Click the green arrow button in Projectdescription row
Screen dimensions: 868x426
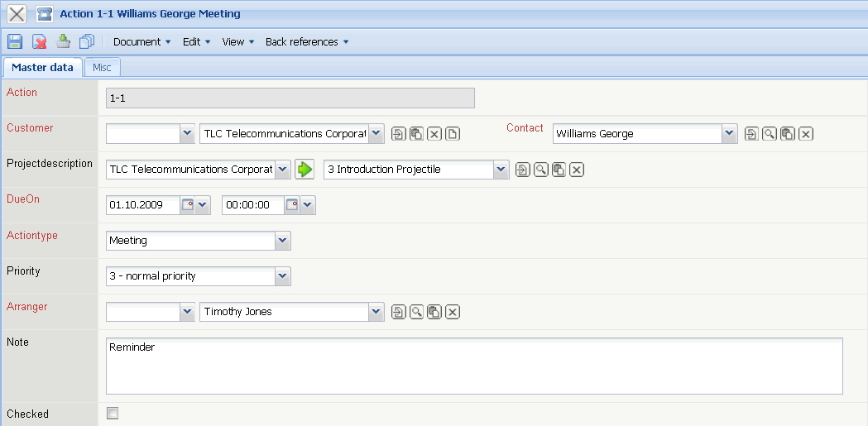(x=305, y=170)
